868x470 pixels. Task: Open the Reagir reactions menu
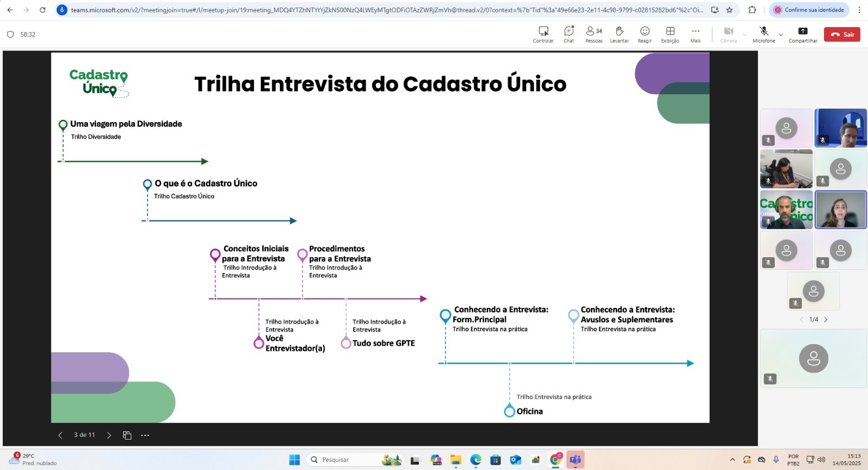pos(644,34)
